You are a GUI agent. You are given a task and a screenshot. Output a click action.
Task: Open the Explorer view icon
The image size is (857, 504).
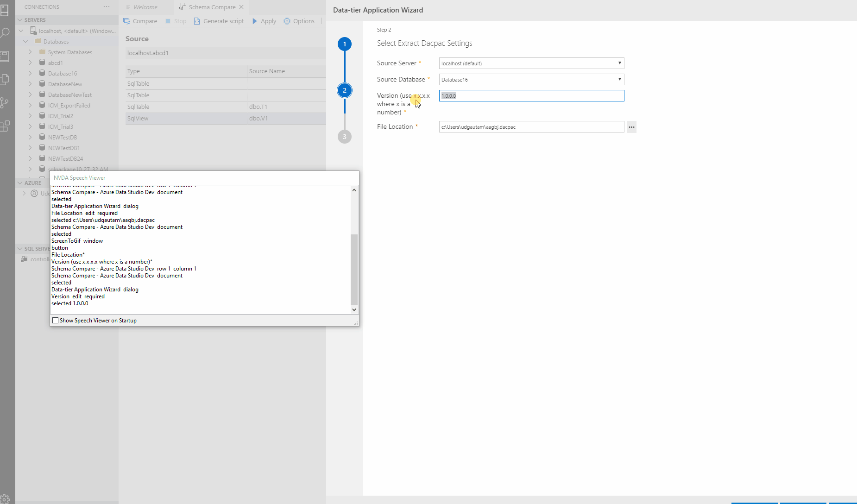click(6, 79)
